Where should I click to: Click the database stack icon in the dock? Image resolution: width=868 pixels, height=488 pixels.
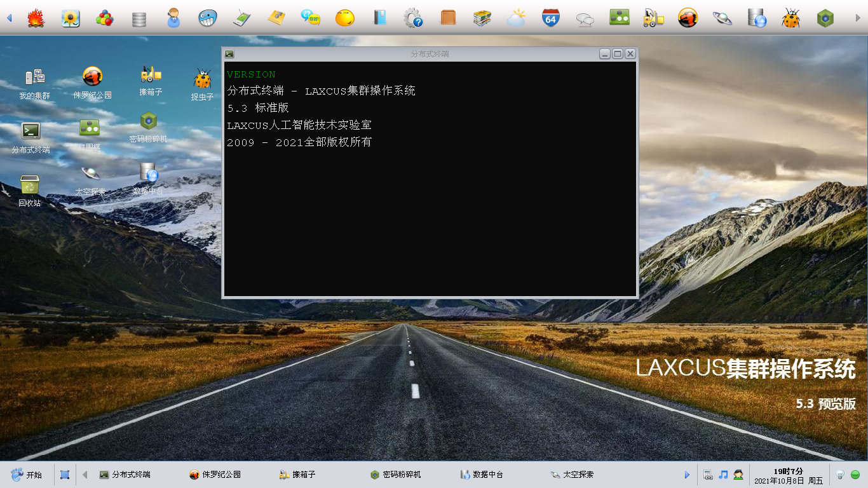click(x=138, y=18)
